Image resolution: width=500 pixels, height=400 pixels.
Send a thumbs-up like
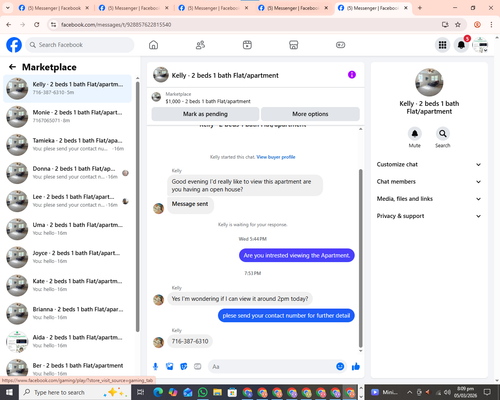point(356,367)
